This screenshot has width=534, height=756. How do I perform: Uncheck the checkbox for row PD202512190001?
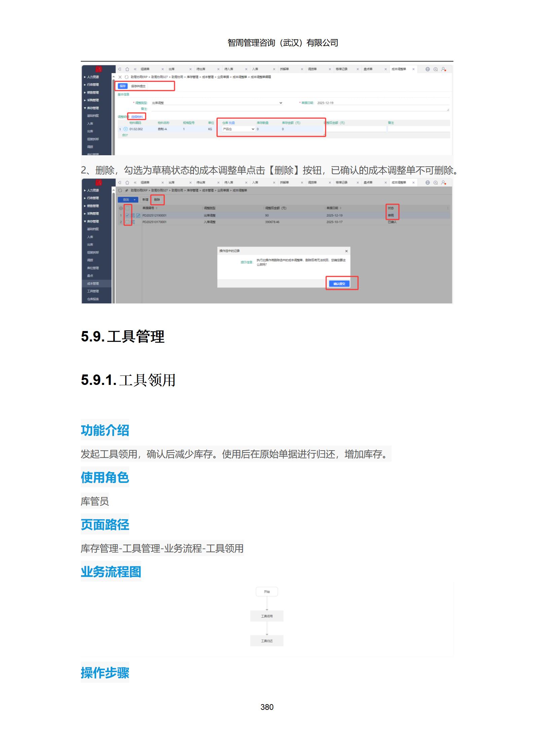click(x=127, y=216)
